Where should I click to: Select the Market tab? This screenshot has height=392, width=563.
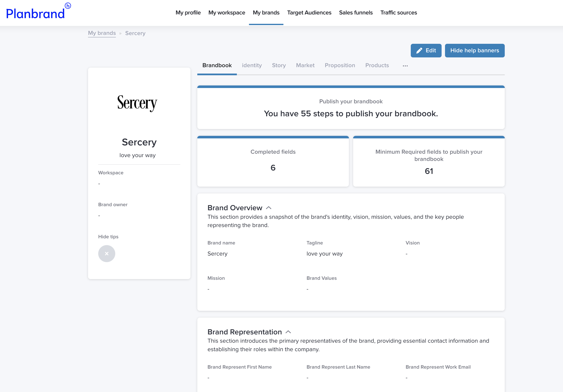(x=305, y=65)
